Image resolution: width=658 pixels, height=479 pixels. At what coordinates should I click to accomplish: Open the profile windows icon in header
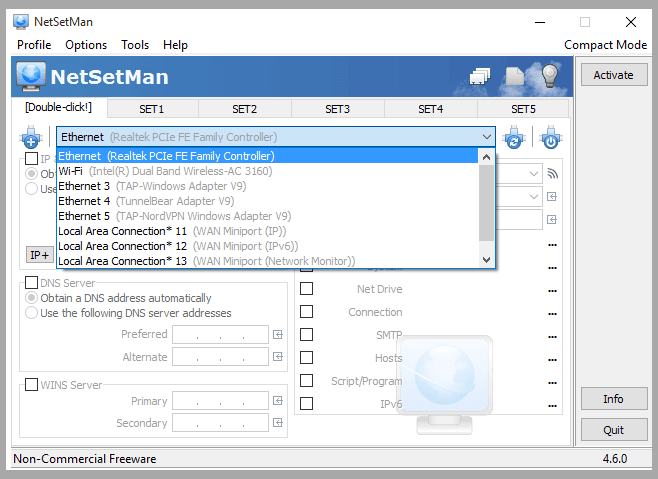[x=480, y=76]
